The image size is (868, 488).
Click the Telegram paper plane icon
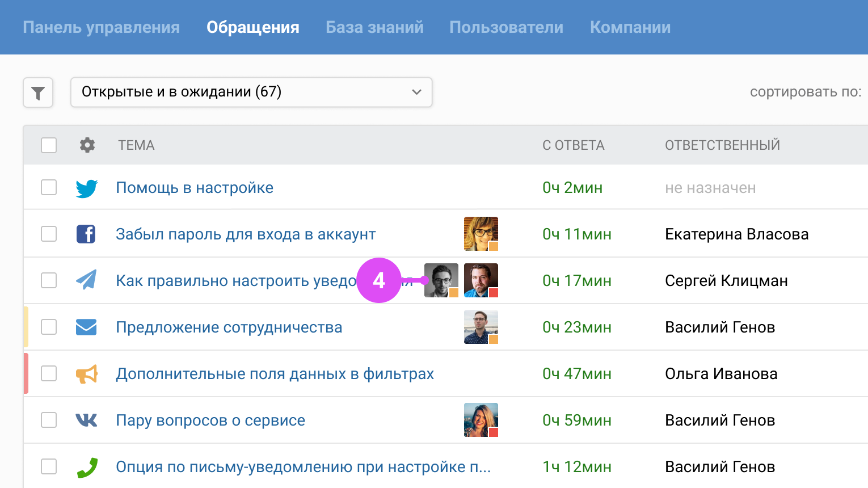(86, 280)
